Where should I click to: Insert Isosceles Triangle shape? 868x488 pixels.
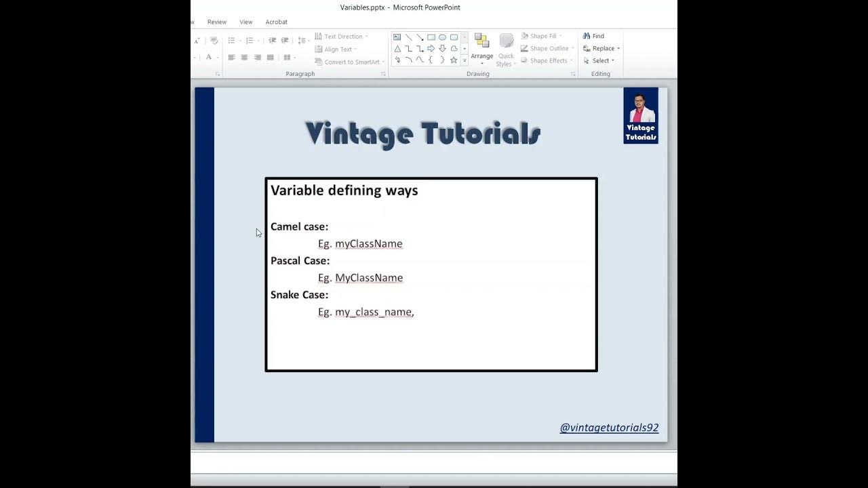tap(397, 49)
